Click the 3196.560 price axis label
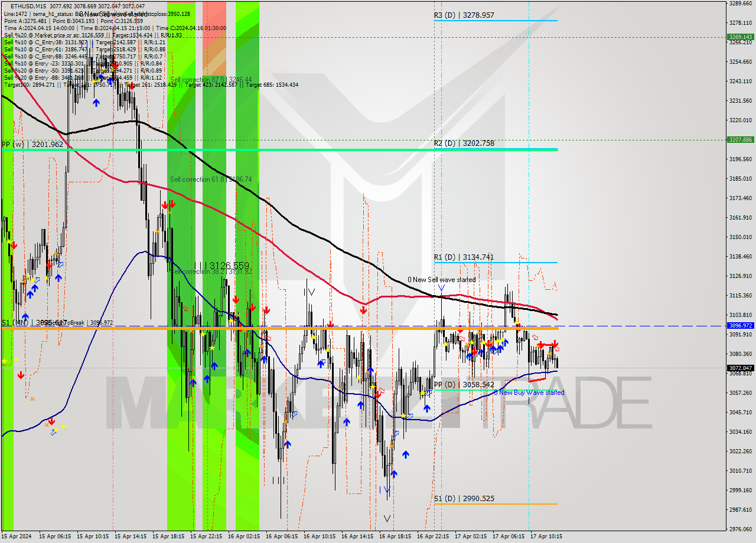 click(740, 159)
